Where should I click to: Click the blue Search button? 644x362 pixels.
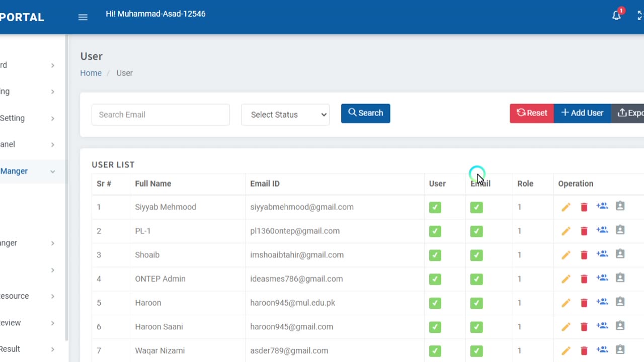(x=366, y=113)
